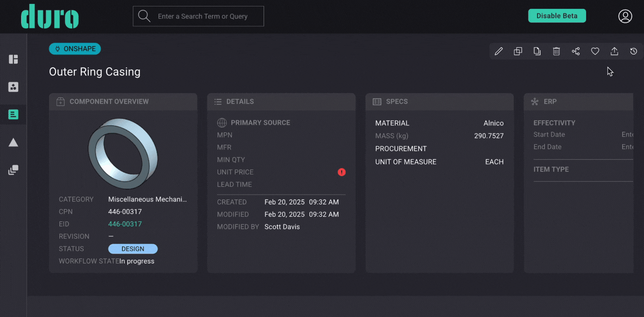Click the red unit price warning icon
644x317 pixels.
[342, 172]
